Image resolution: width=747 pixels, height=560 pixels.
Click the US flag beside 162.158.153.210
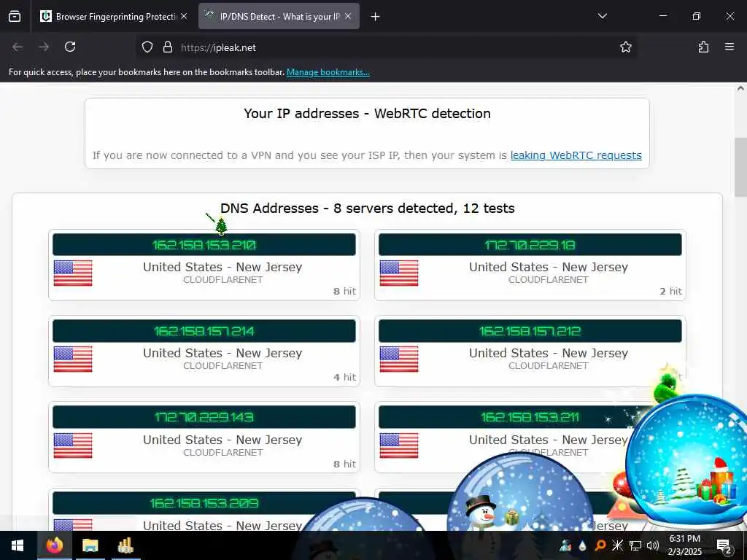73,273
